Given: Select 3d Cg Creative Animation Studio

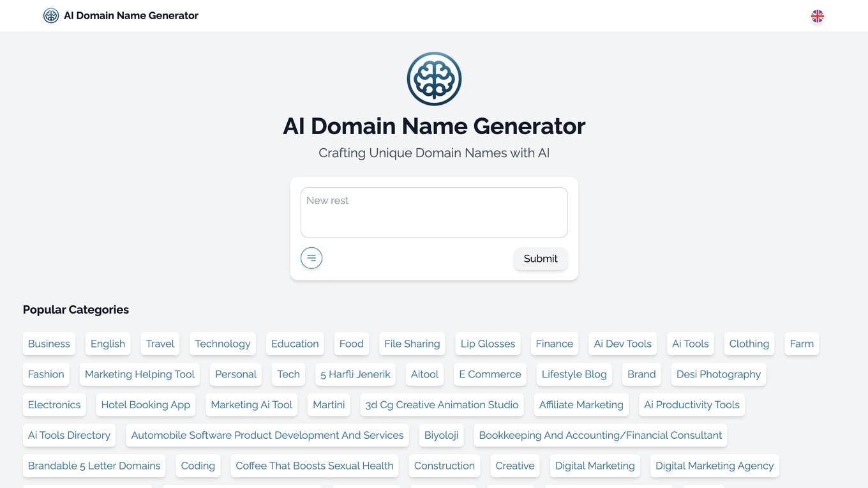Looking at the screenshot, I should point(442,405).
